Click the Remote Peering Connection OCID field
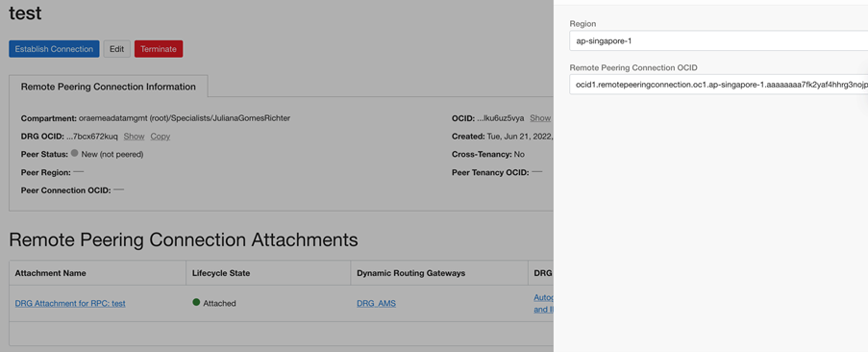The width and height of the screenshot is (868, 352). [x=719, y=84]
